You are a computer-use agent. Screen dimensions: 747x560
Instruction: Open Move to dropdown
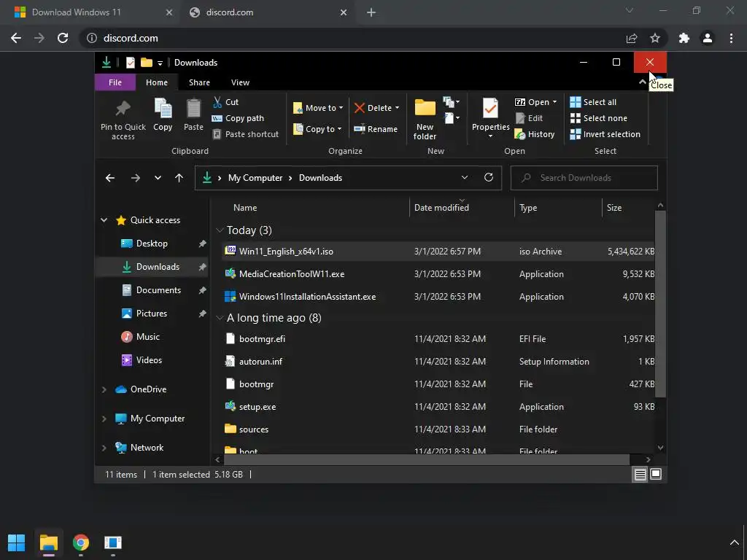point(318,108)
